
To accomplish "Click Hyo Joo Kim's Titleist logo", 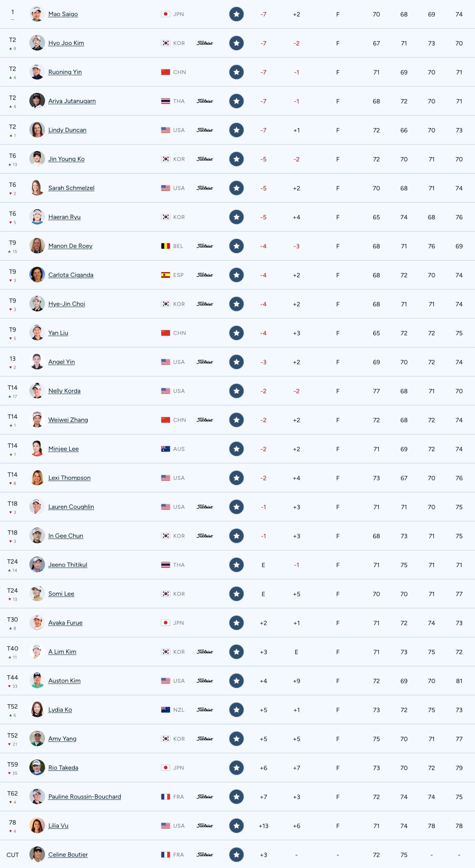I will coord(205,43).
